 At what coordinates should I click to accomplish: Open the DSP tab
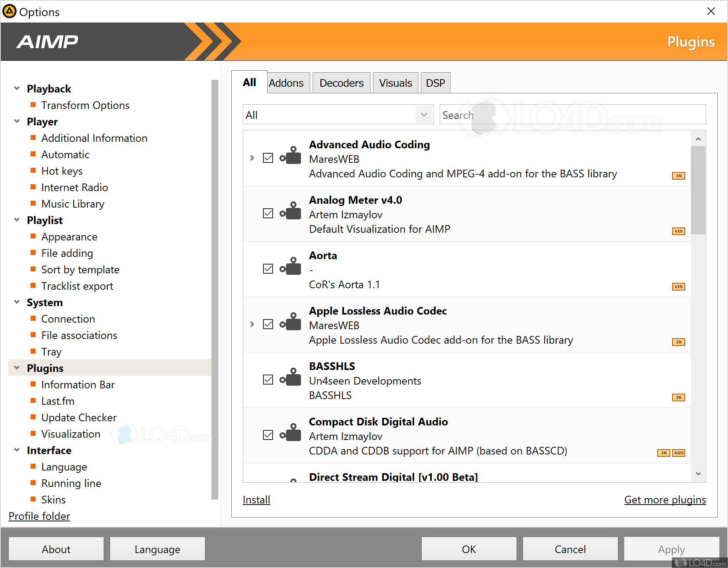tap(435, 83)
